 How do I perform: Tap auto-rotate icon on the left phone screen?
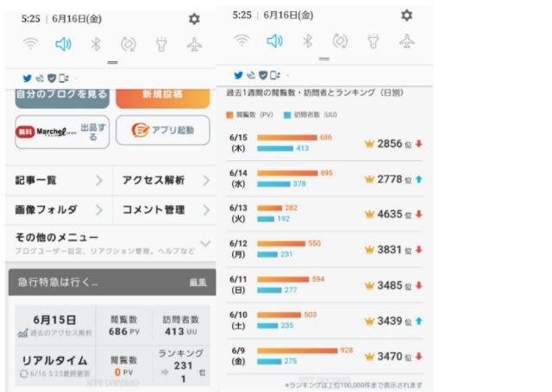pos(129,44)
